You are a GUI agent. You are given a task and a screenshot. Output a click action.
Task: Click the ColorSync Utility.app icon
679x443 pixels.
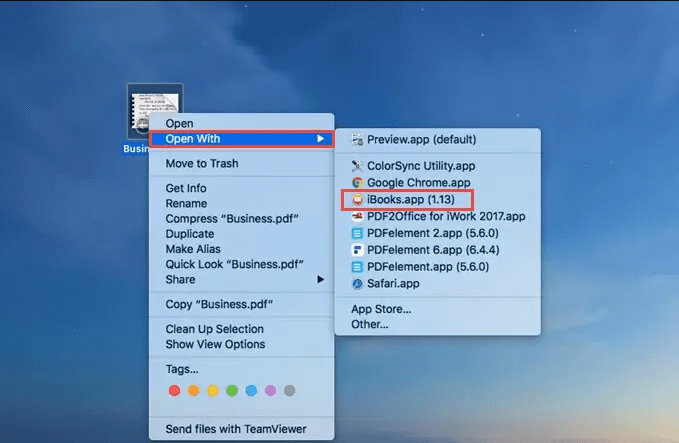tap(357, 166)
